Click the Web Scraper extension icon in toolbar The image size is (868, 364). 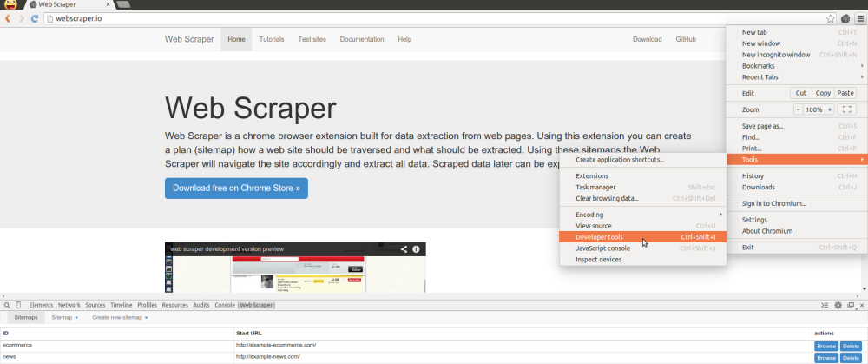click(845, 18)
